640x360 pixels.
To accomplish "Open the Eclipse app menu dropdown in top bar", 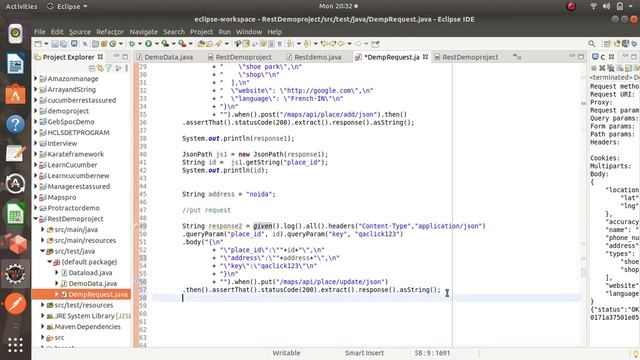I will coord(68,6).
